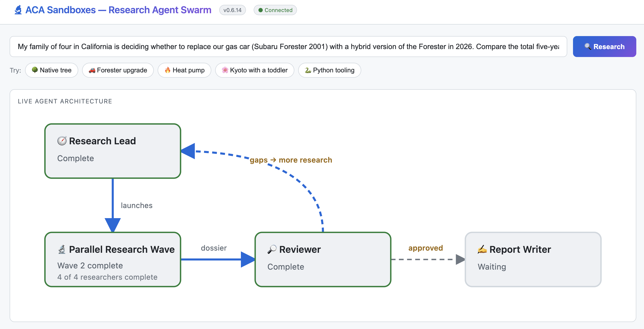Image resolution: width=644 pixels, height=329 pixels.
Task: Click the magnifier icon in Research button
Action: (x=588, y=46)
